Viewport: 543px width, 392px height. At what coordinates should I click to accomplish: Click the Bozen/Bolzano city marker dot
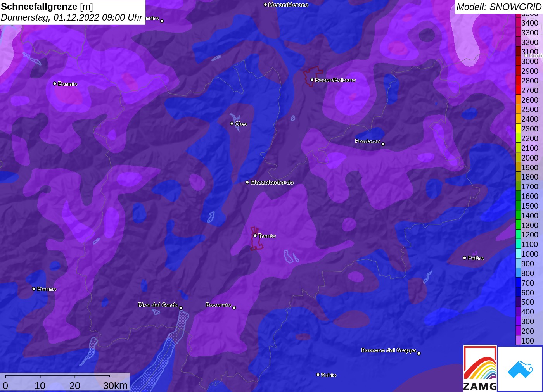click(x=312, y=80)
